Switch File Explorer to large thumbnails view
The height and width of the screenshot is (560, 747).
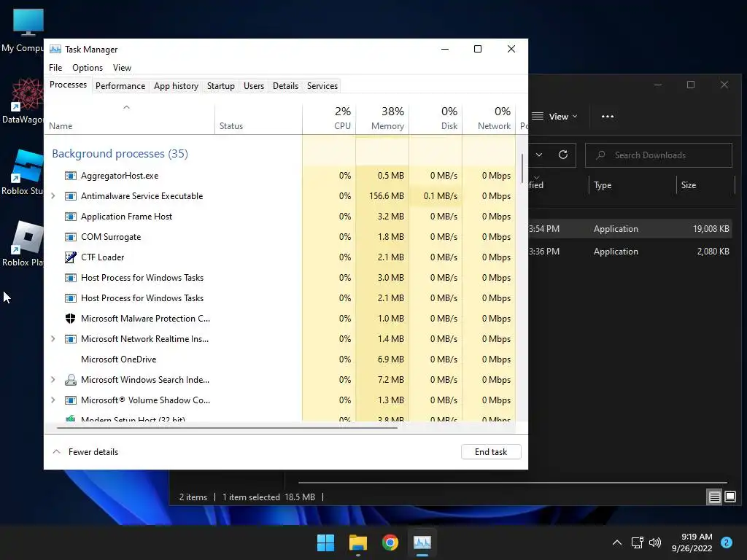click(730, 497)
